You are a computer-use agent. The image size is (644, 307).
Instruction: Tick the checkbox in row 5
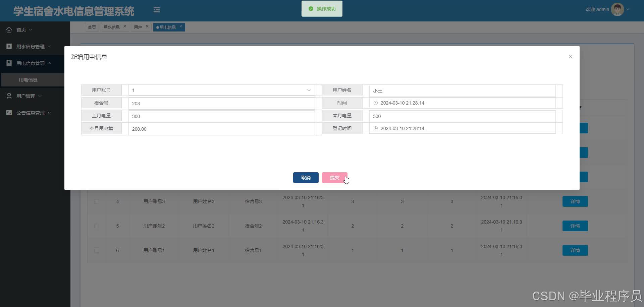(x=97, y=226)
